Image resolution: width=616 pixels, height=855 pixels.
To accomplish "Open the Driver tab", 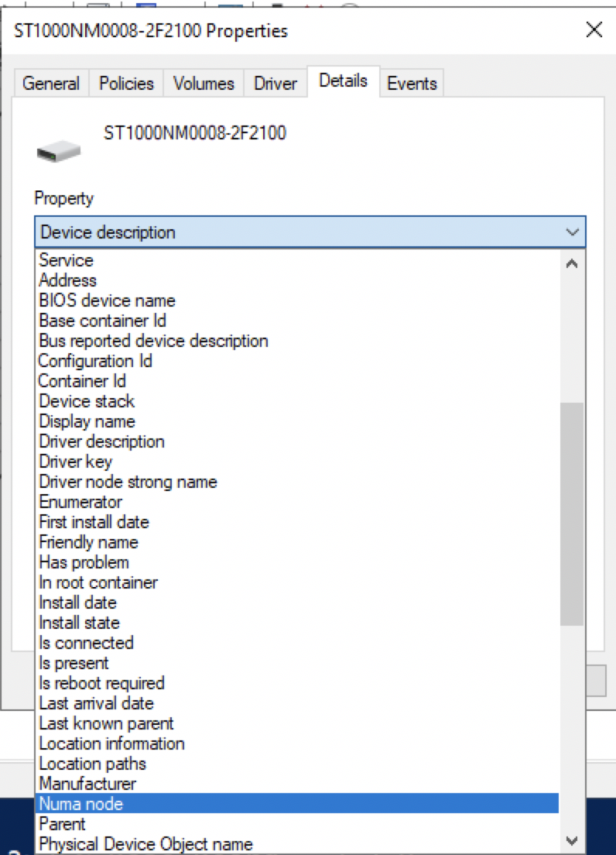I will pos(275,84).
